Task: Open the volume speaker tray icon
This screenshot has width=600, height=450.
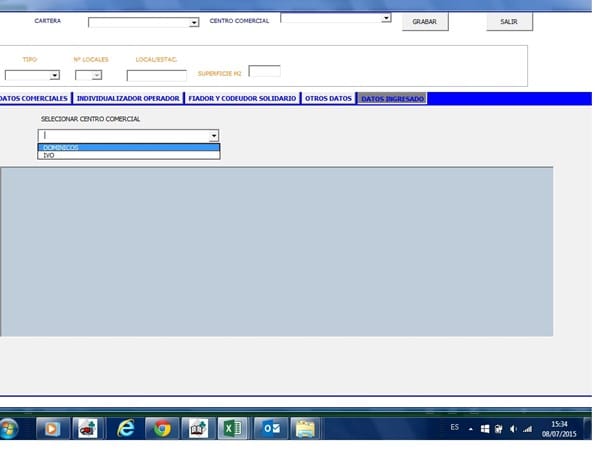Action: click(x=513, y=429)
